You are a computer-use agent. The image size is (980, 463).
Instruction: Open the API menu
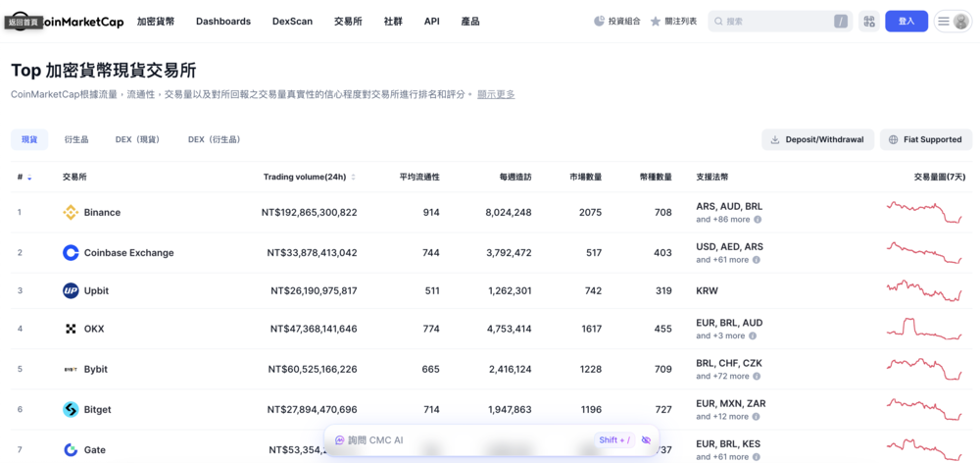tap(432, 22)
